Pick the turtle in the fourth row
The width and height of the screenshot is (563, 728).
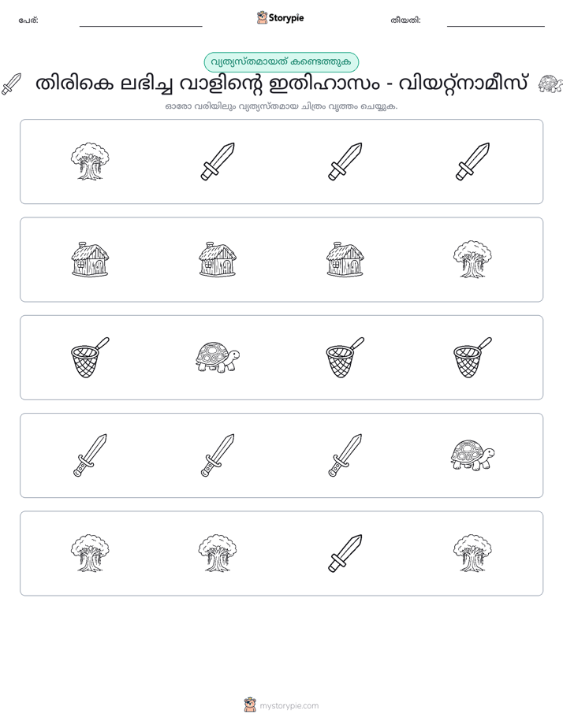pyautogui.click(x=472, y=455)
